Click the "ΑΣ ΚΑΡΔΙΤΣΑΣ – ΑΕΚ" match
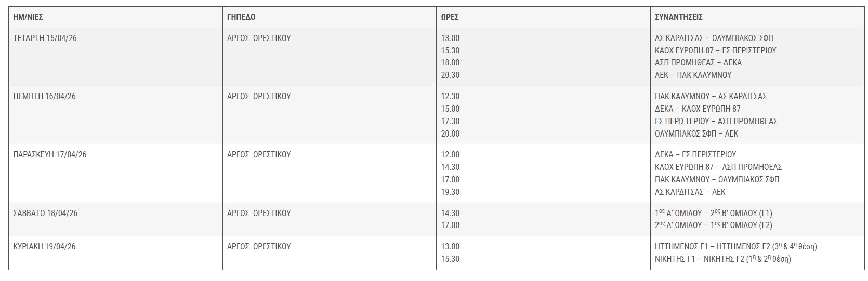 pyautogui.click(x=690, y=192)
